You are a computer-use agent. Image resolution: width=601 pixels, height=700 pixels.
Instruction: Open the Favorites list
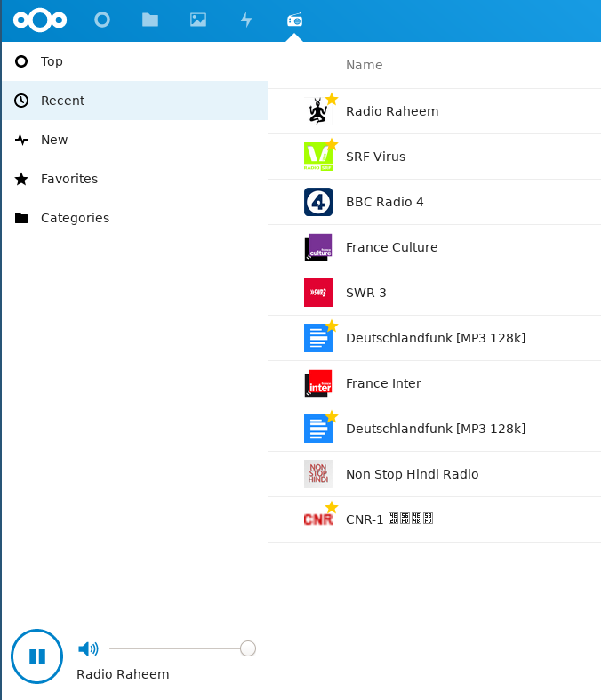(135, 179)
